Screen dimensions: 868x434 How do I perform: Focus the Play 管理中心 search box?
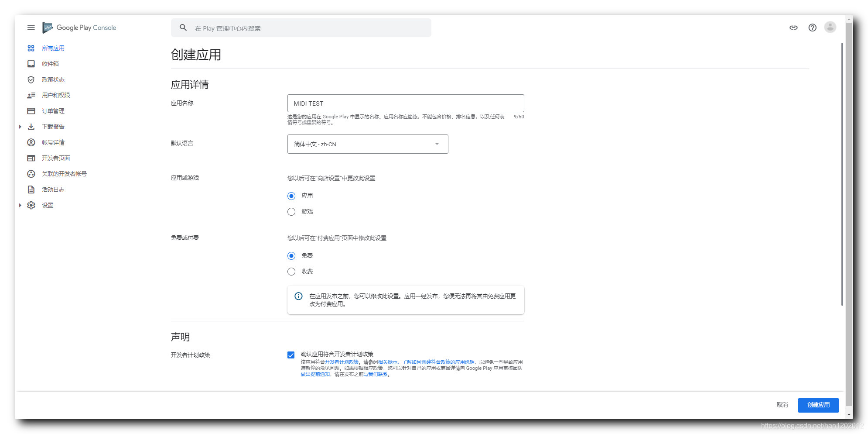coord(301,28)
